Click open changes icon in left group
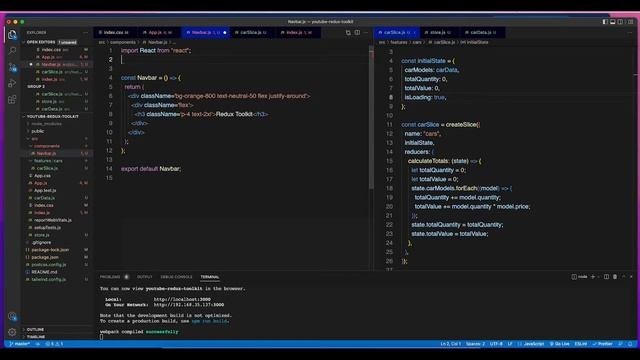 pos(348,33)
